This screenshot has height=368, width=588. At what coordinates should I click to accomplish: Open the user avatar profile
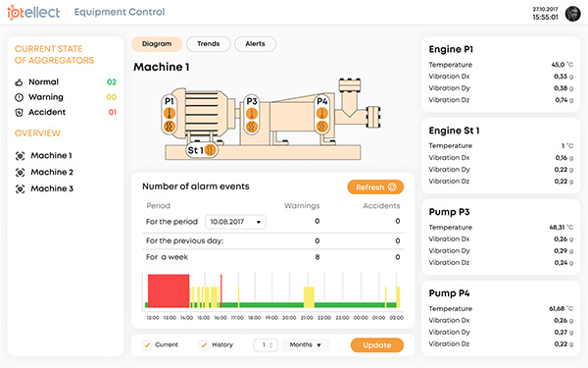coord(572,14)
